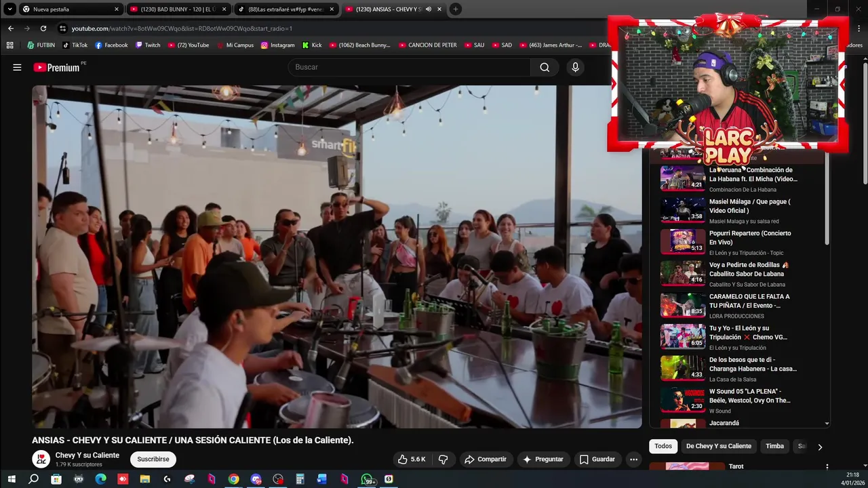Open Calculator from taskbar
This screenshot has width=868, height=488.
[300, 479]
